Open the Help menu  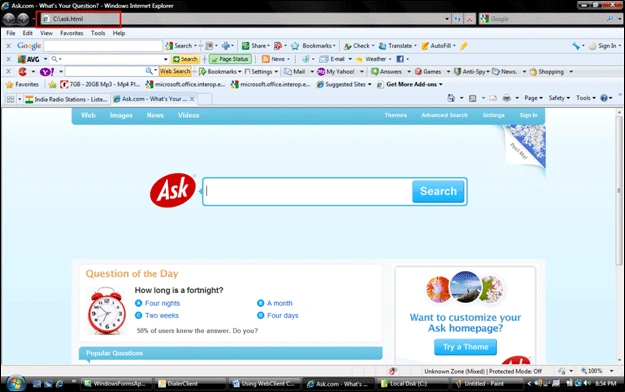(119, 33)
